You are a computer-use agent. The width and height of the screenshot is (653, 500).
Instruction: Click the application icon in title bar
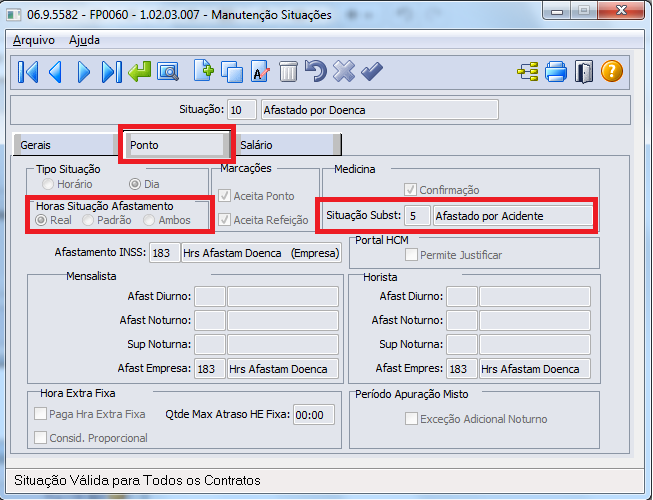[x=14, y=15]
